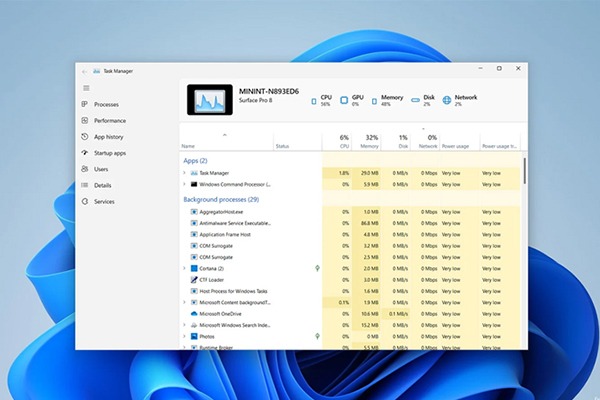This screenshot has width=600, height=400.
Task: Switch to the Performance page
Action: point(110,121)
